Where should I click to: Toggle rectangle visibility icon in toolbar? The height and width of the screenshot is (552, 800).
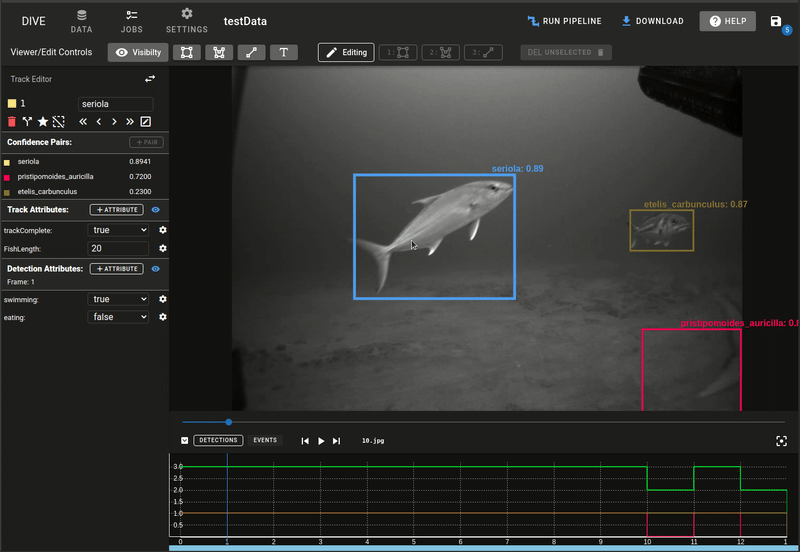(187, 53)
